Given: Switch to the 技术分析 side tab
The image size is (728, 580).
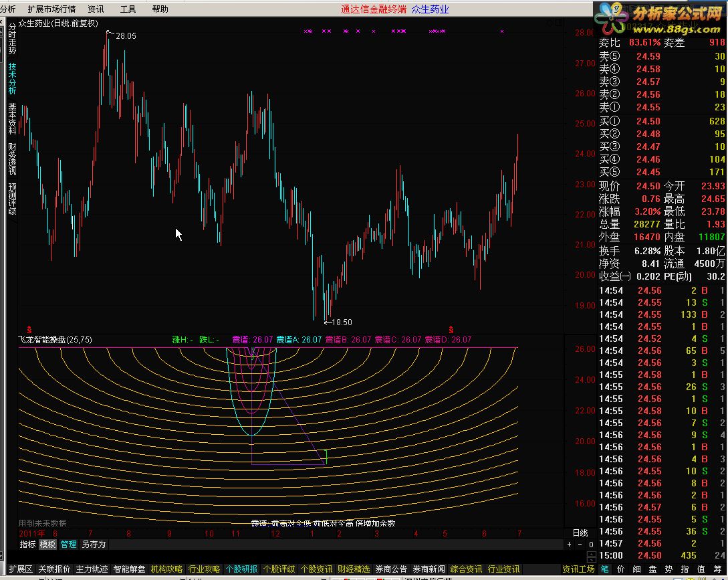Looking at the screenshot, I should (12, 78).
